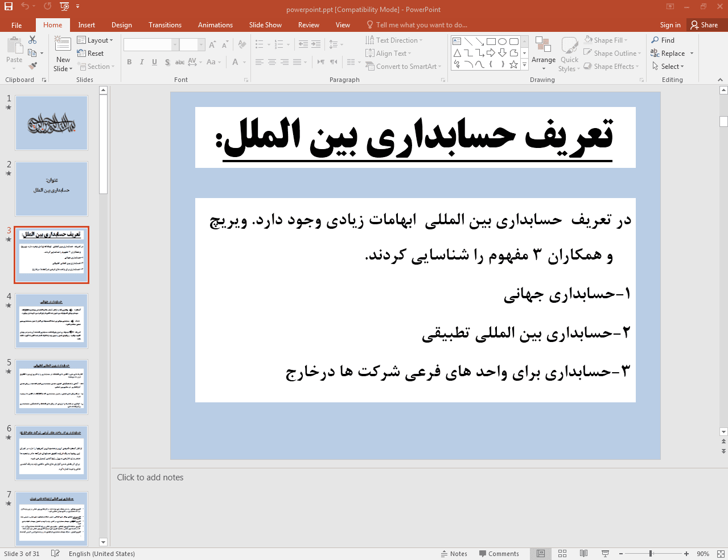This screenshot has height=560, width=728.
Task: Toggle Center text alignment
Action: click(x=272, y=62)
